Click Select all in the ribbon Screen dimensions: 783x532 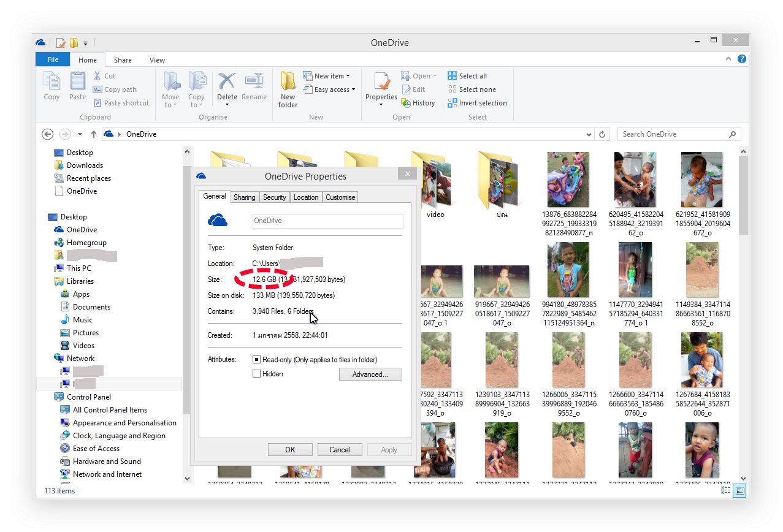[x=467, y=76]
